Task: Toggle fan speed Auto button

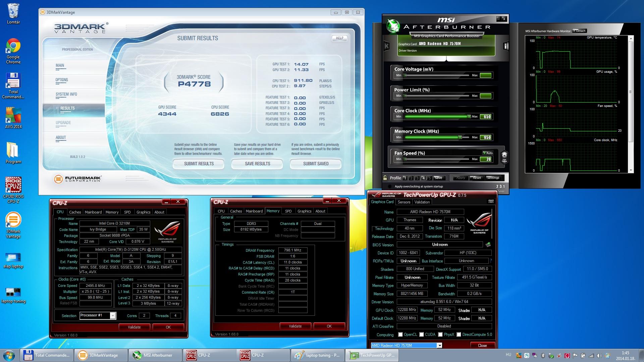Action: [488, 153]
